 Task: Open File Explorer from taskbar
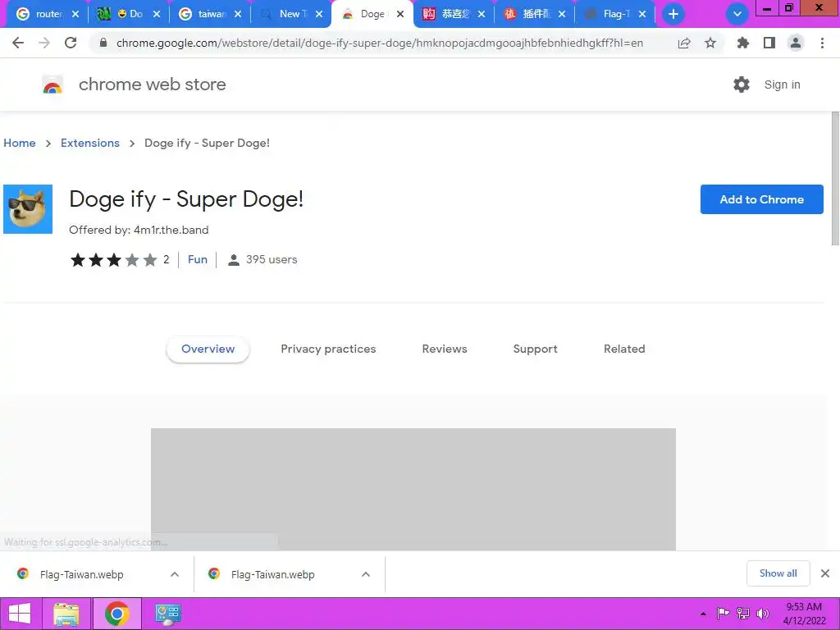66,614
